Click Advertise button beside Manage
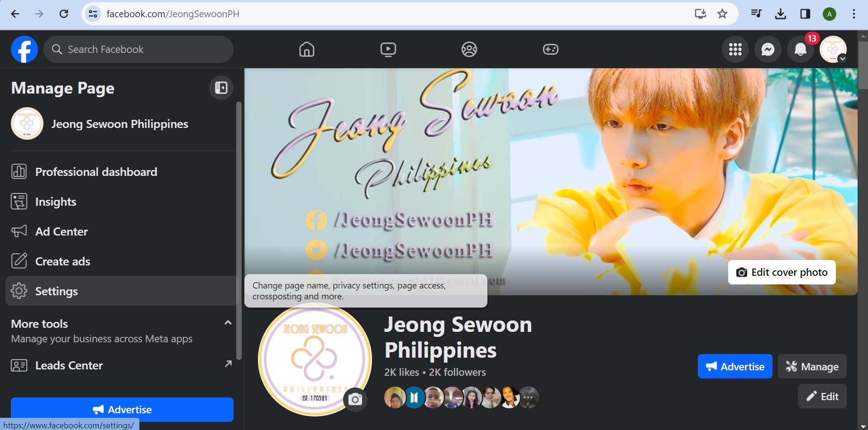Viewport: 868px width, 430px height. pyautogui.click(x=735, y=366)
